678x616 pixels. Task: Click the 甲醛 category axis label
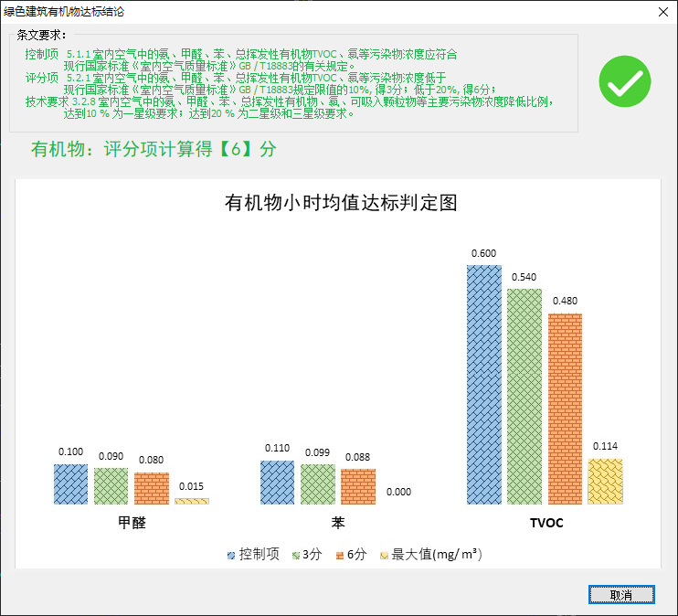132,523
